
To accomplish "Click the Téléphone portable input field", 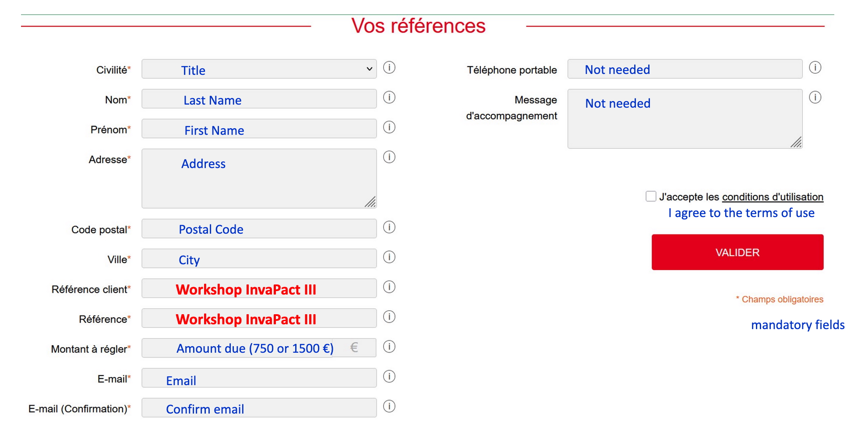I will pos(685,69).
